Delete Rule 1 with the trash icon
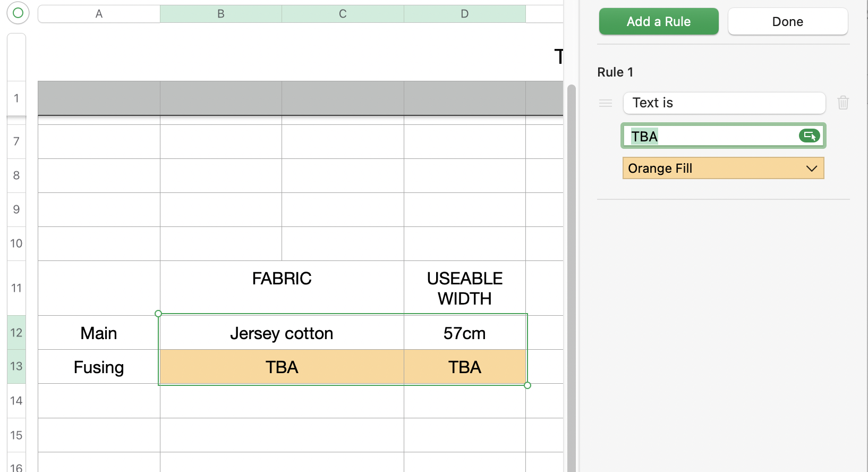868x472 pixels. (x=843, y=103)
